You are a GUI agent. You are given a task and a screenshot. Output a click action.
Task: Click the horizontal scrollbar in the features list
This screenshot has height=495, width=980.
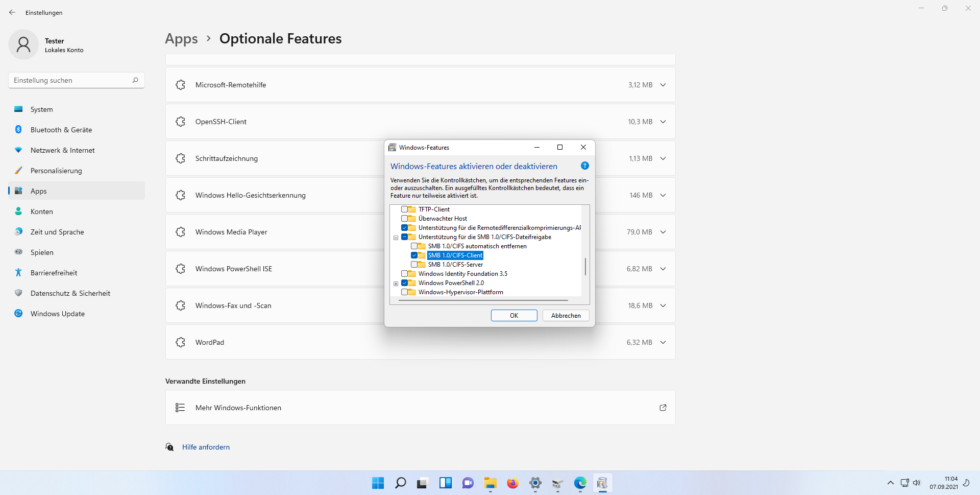[483, 300]
